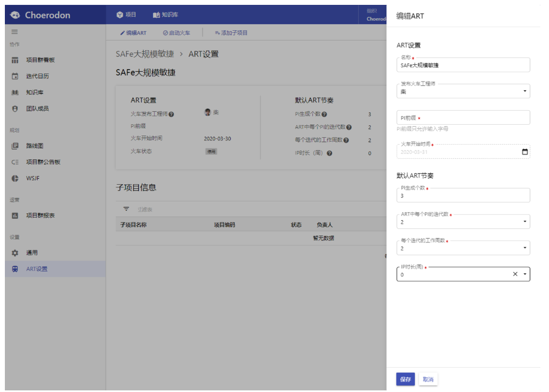Screen dimensions: 549x392
Task: Click the 启动火车 toolbar button
Action: pos(177,33)
